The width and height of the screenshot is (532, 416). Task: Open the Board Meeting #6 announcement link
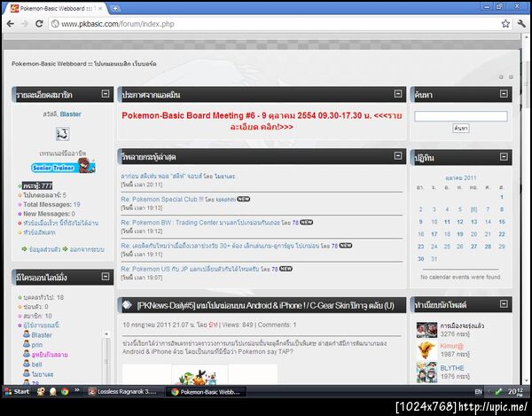pyautogui.click(x=262, y=122)
